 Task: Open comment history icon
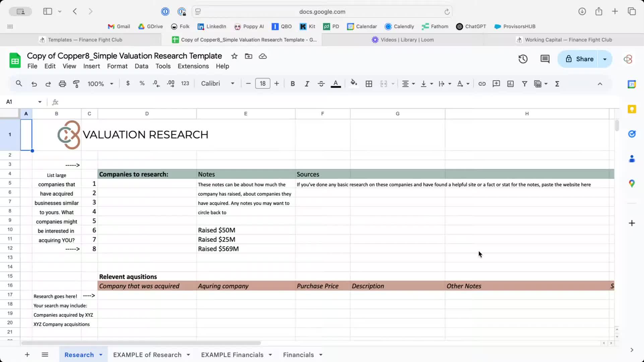(545, 59)
